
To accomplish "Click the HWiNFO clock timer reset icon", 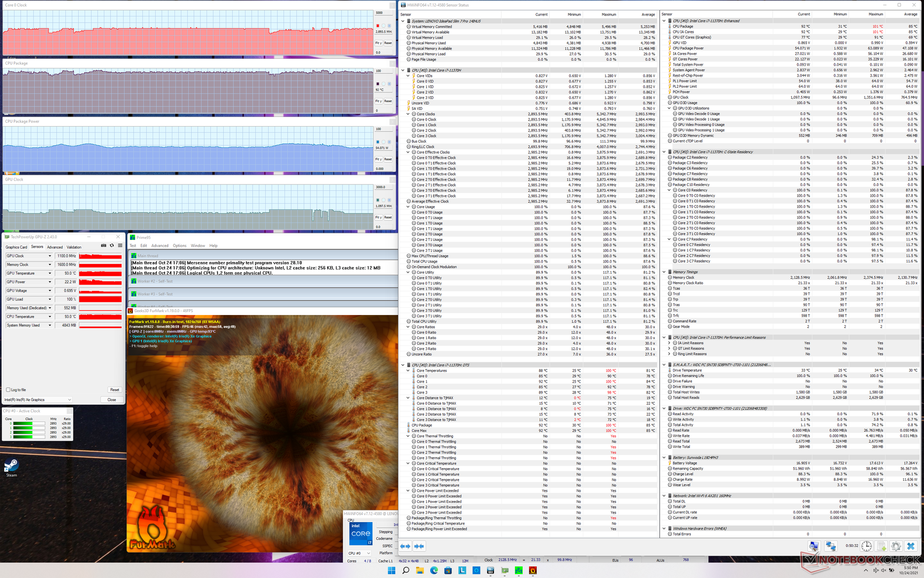I will coord(866,546).
